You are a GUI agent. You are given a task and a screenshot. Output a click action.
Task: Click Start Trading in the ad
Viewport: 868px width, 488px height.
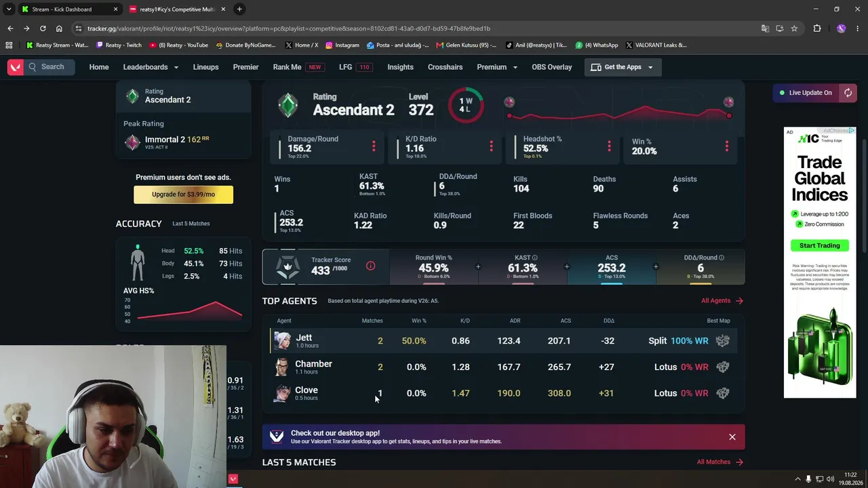819,245
